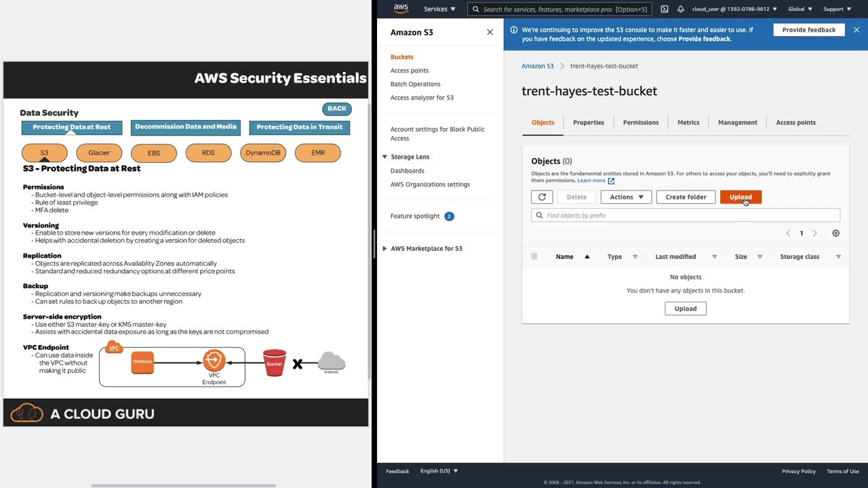Screen dimensions: 868x488
Task: Refresh the objects list
Action: point(542,197)
